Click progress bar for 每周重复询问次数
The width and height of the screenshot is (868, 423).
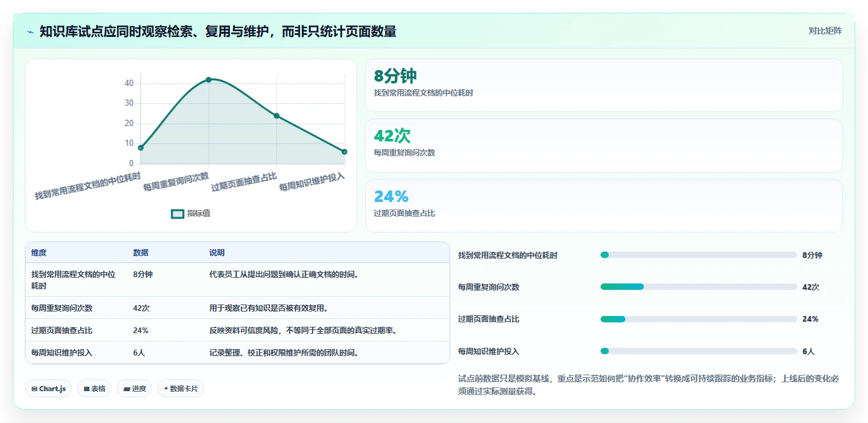click(x=699, y=287)
